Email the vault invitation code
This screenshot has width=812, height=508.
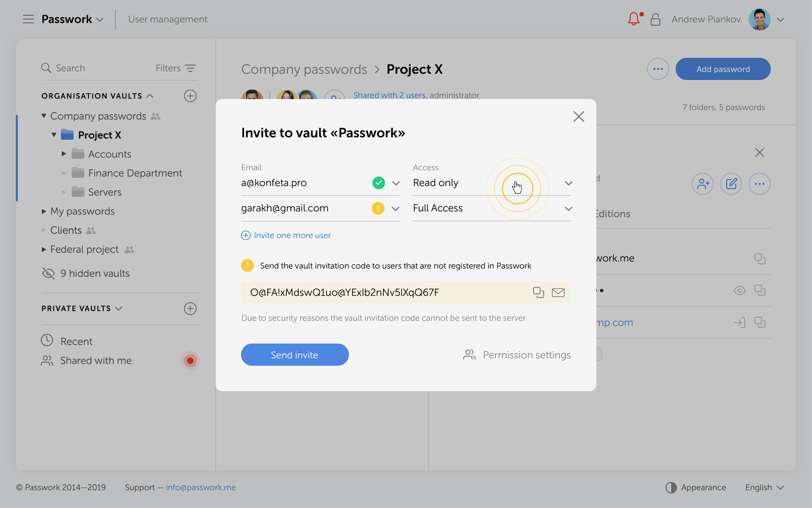[x=558, y=293]
